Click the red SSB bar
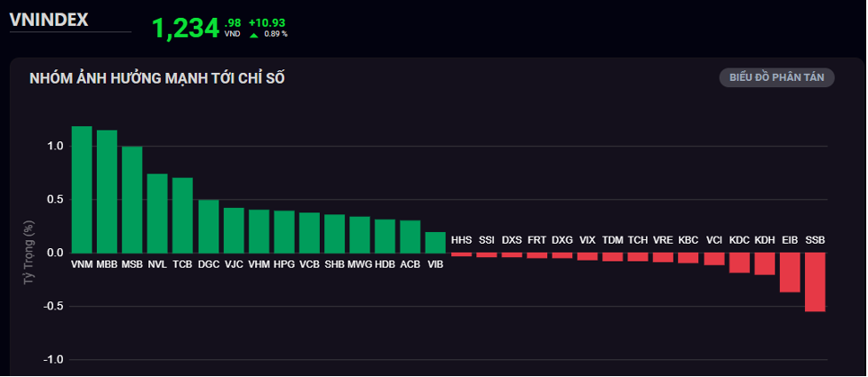The image size is (868, 377). pos(815,282)
